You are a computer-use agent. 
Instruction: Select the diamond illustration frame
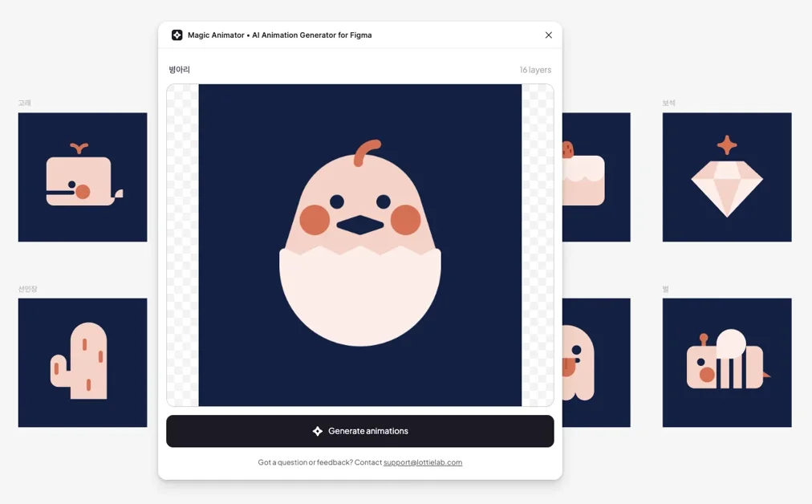(x=727, y=177)
